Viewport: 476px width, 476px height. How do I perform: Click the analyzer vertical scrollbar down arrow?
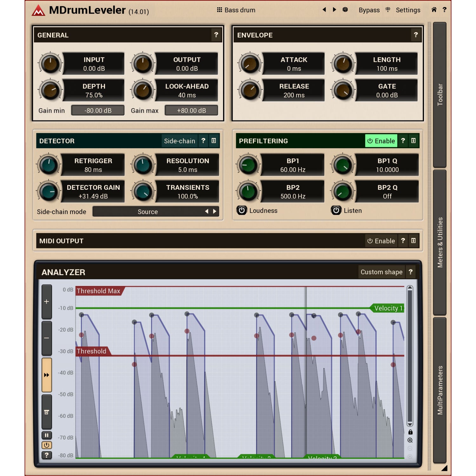click(x=410, y=424)
